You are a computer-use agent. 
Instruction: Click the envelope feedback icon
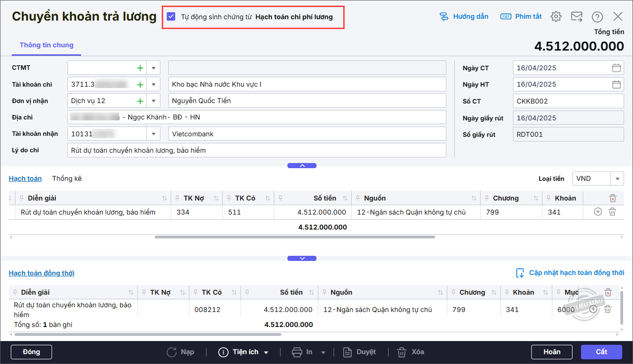pyautogui.click(x=576, y=17)
